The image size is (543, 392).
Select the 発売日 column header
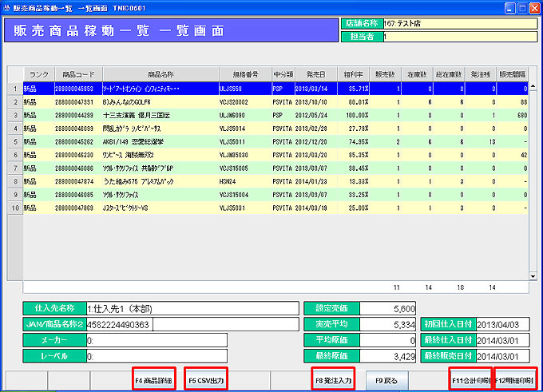coord(316,73)
